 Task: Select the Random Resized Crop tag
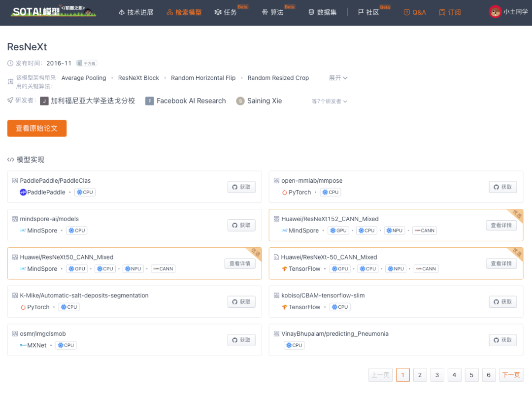point(278,78)
